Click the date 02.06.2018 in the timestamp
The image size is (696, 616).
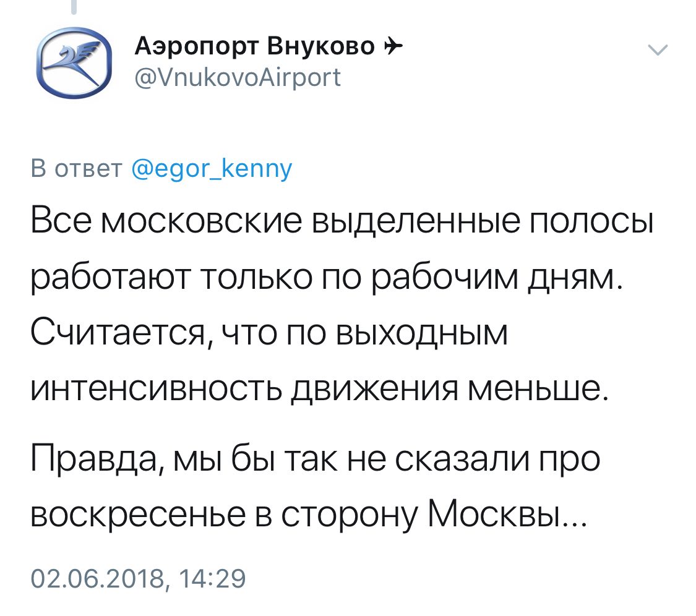pos(96,580)
